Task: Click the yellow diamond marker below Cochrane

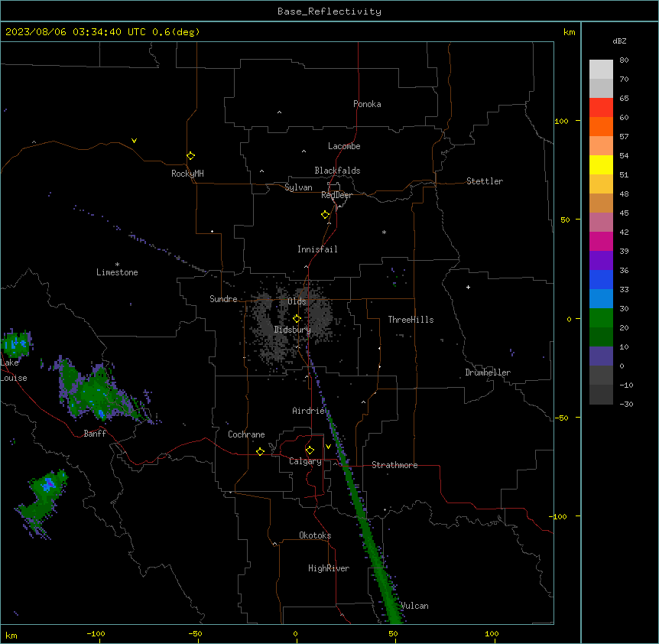Action: tap(260, 451)
